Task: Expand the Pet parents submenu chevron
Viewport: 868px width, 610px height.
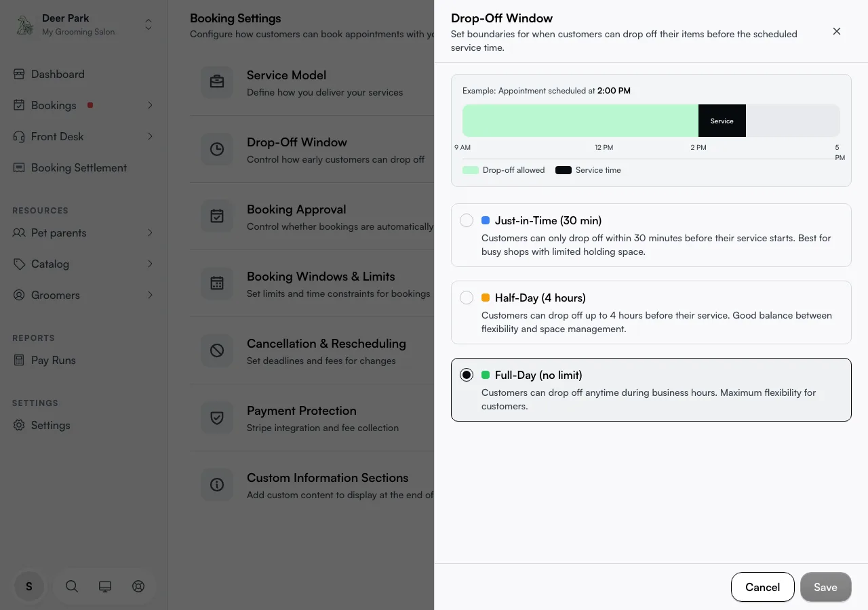Action: coord(150,233)
